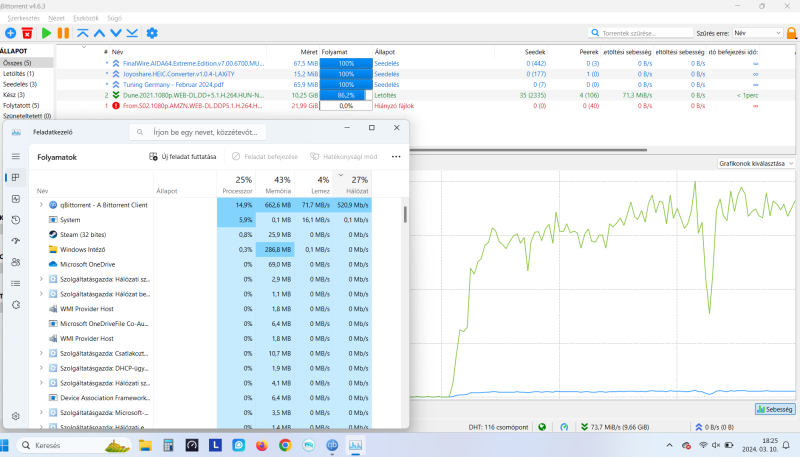The width and height of the screenshot is (800, 457).
Task: Open the Task Manager Services icon
Action: coord(16,304)
